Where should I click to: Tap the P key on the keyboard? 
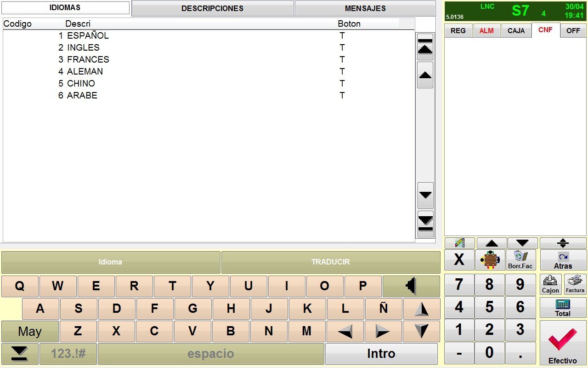[363, 286]
